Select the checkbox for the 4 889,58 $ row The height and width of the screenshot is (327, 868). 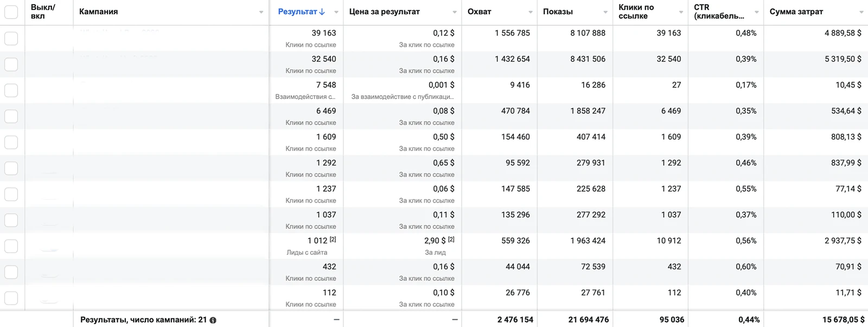coord(11,38)
